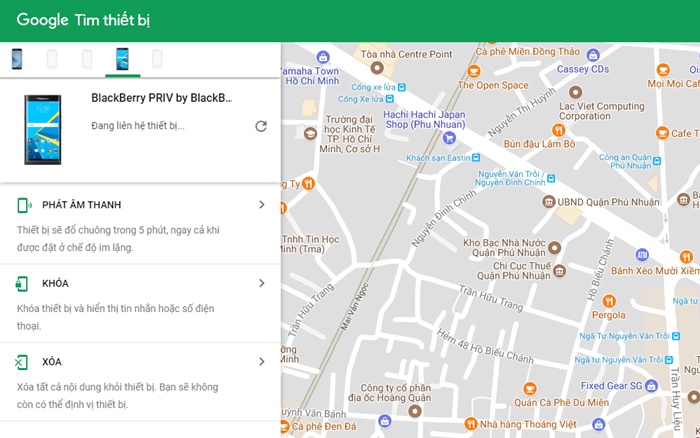The height and width of the screenshot is (438, 700).
Task: Click Công an Quận Phú Nhuận bus icon
Action: [x=657, y=161]
